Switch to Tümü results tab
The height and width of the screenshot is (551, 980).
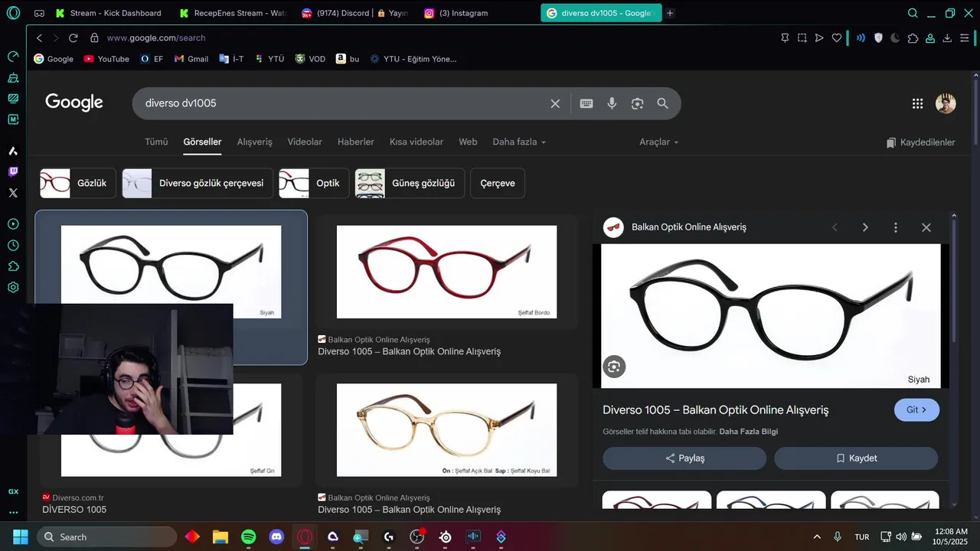(156, 142)
